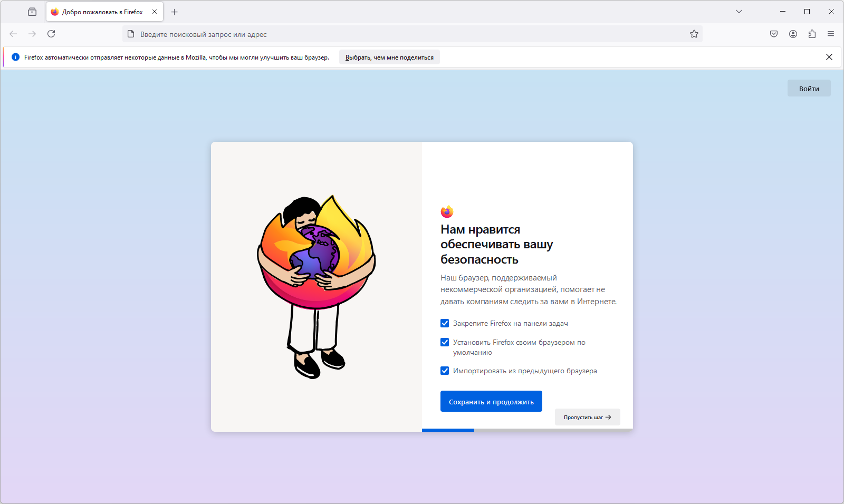The width and height of the screenshot is (844, 504).
Task: Click the Firefox hugging globe illustration
Action: (316, 286)
